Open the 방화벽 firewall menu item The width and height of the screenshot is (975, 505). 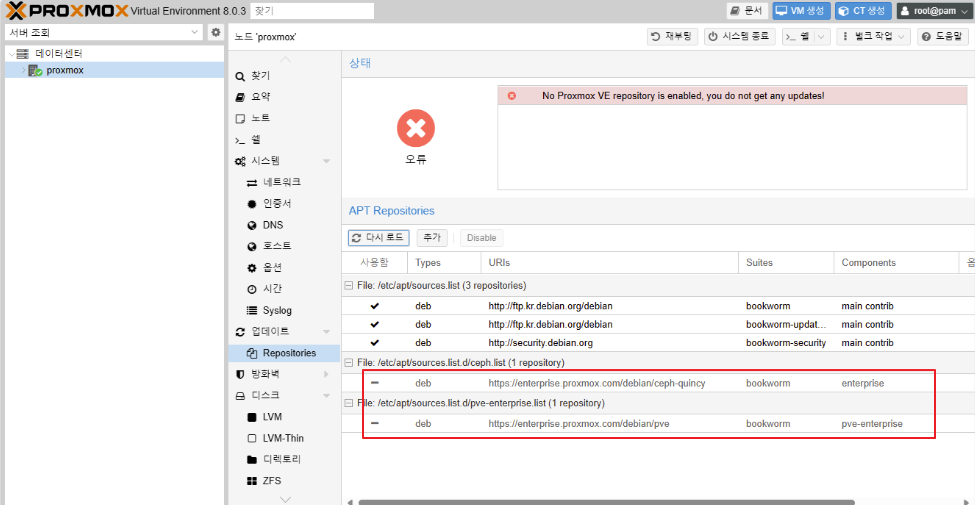[284, 374]
